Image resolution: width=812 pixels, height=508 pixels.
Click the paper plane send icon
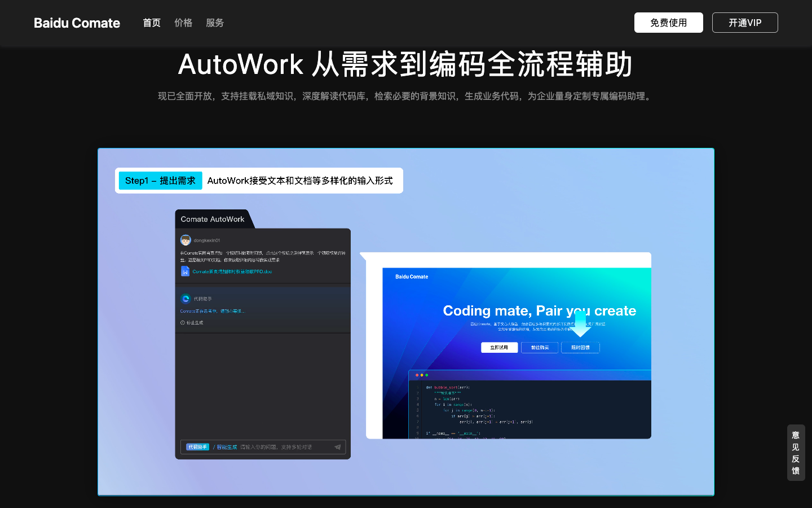click(337, 446)
